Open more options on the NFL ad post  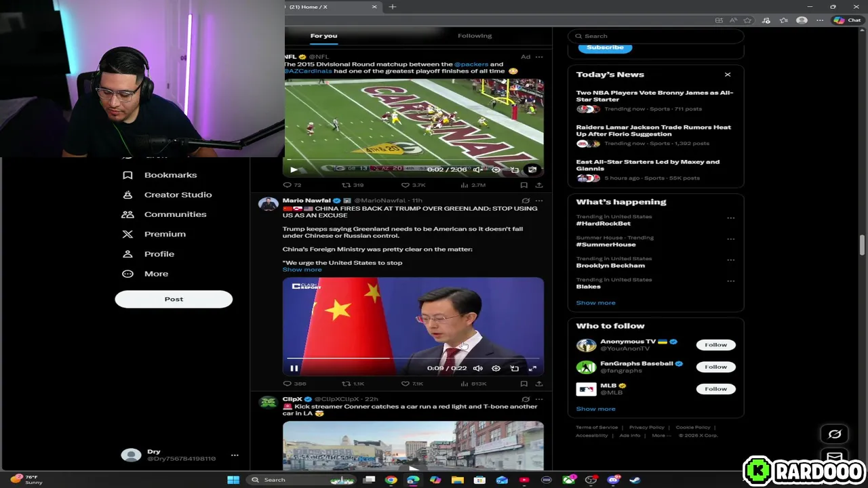coord(539,57)
